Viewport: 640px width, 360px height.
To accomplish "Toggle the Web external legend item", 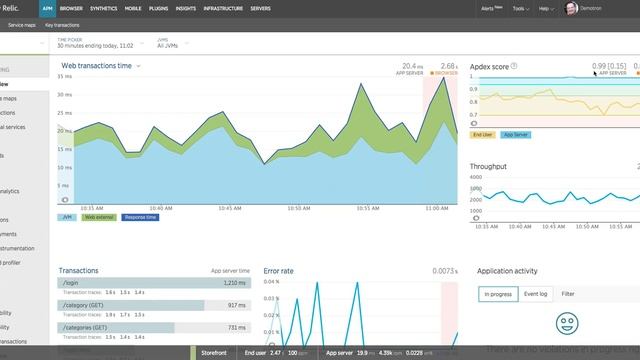I will (99, 217).
